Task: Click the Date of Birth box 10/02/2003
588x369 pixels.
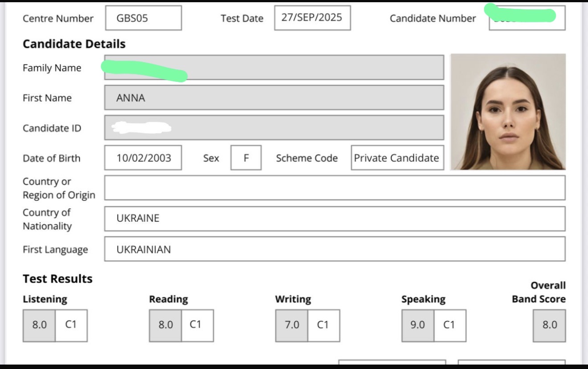Action: (143, 158)
